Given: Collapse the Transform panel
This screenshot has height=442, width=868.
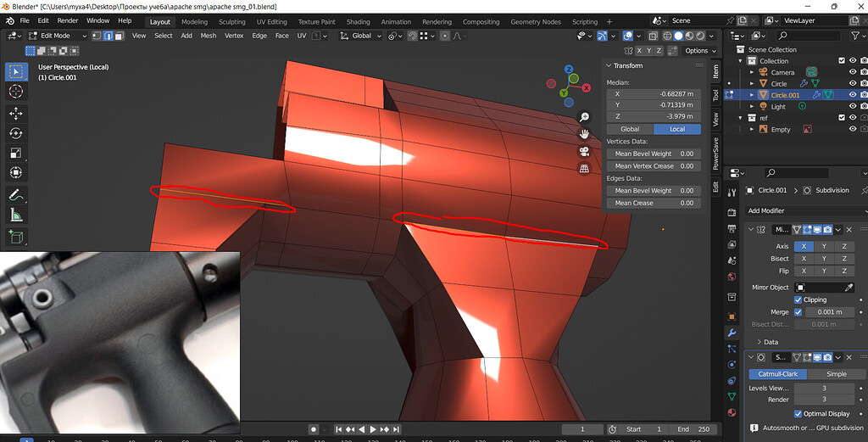Looking at the screenshot, I should click(609, 65).
